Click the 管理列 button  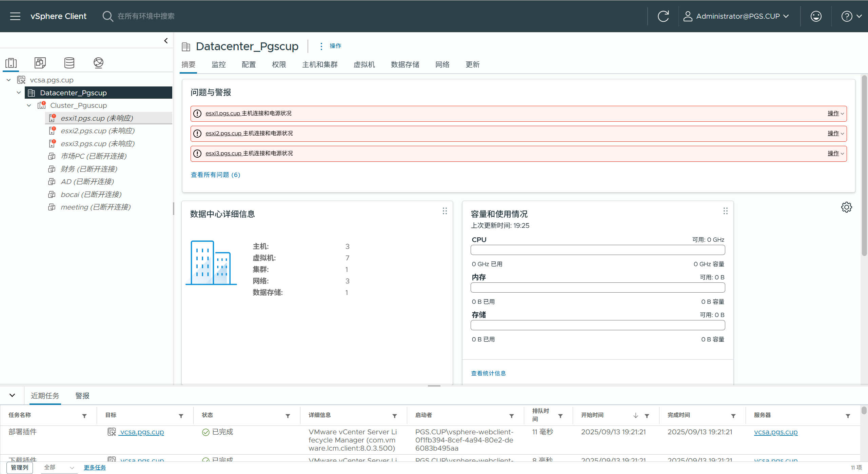(x=20, y=468)
